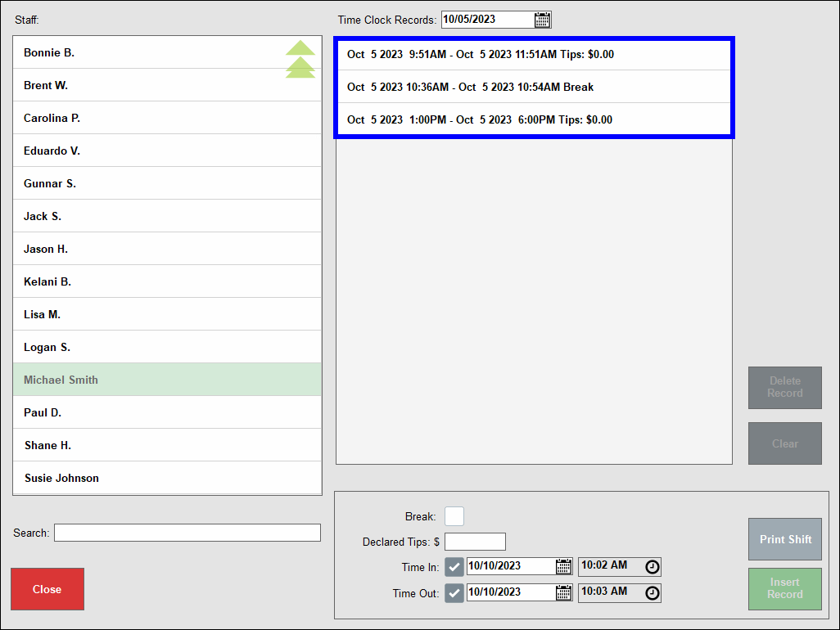Click the Insert Record button
The image size is (840, 630).
(784, 589)
